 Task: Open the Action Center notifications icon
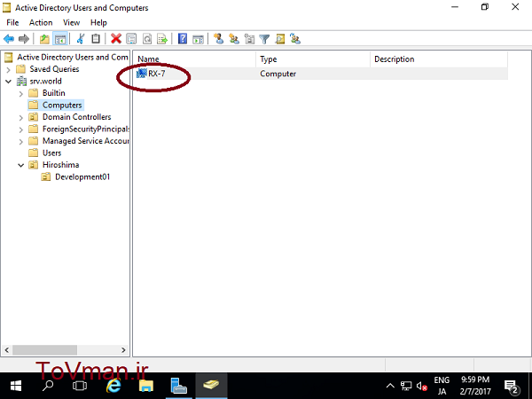pyautogui.click(x=511, y=386)
